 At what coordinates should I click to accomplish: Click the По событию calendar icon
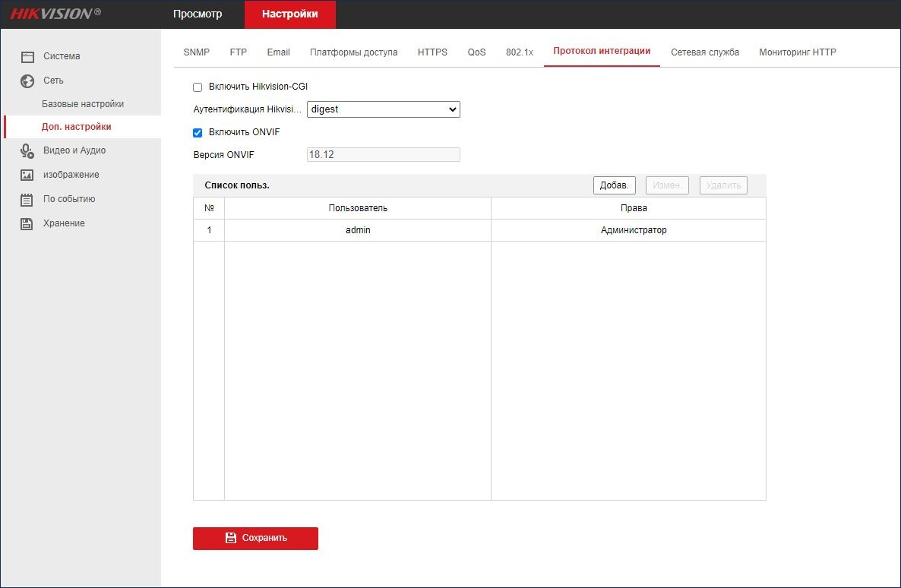(x=27, y=200)
